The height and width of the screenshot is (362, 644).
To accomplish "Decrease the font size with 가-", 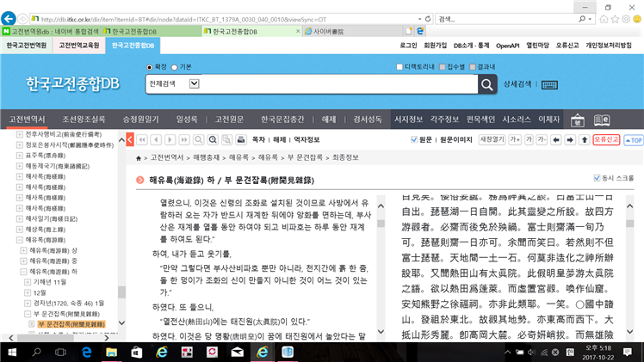I will [542, 140].
